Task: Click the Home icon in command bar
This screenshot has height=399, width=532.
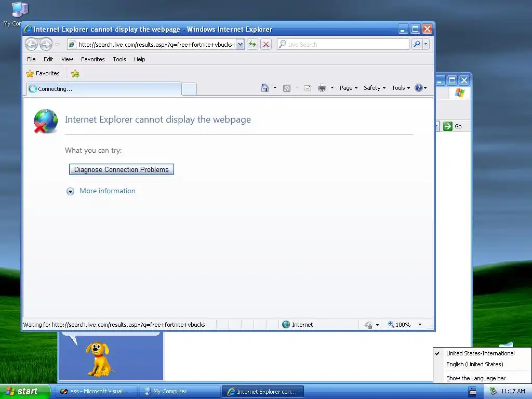Action: point(264,88)
